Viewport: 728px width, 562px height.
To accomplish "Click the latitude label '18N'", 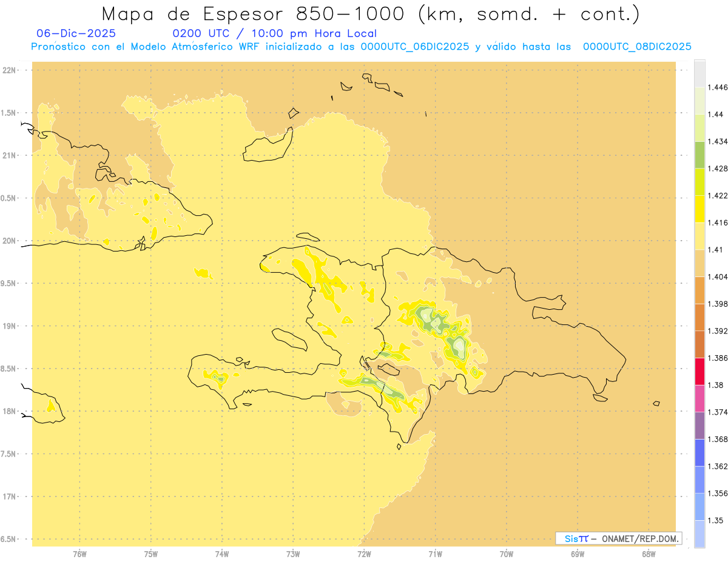I will 10,412.
